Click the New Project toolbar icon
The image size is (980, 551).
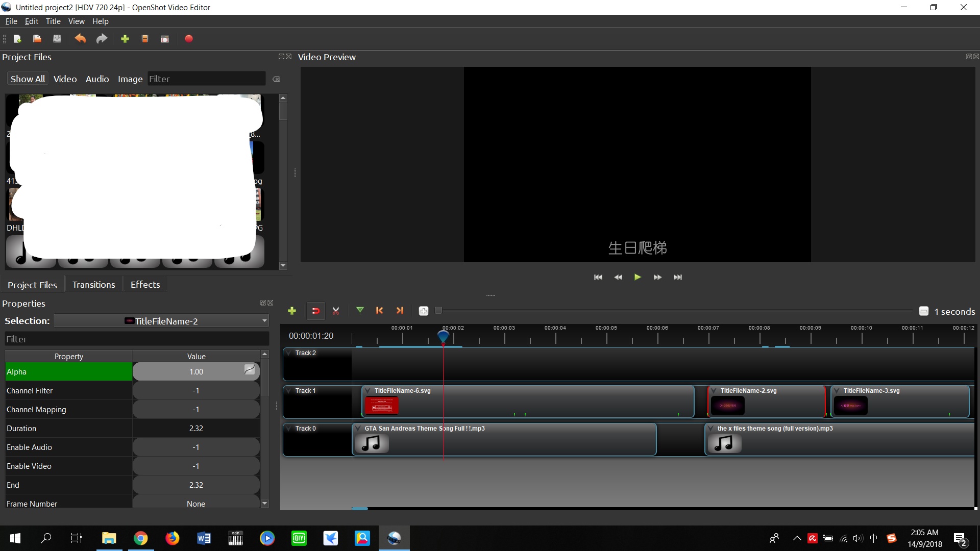(x=17, y=39)
